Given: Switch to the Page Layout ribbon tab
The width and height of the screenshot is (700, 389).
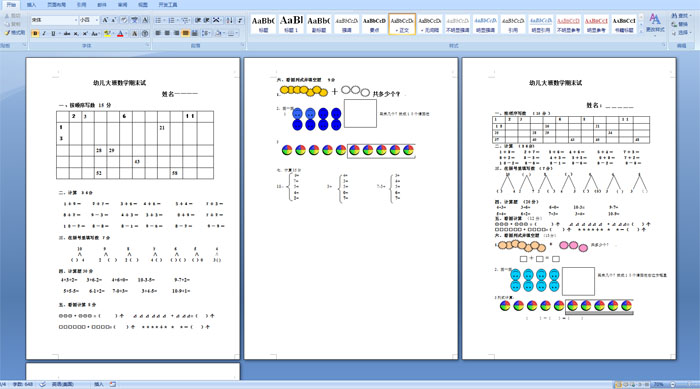Looking at the screenshot, I should pos(56,4).
